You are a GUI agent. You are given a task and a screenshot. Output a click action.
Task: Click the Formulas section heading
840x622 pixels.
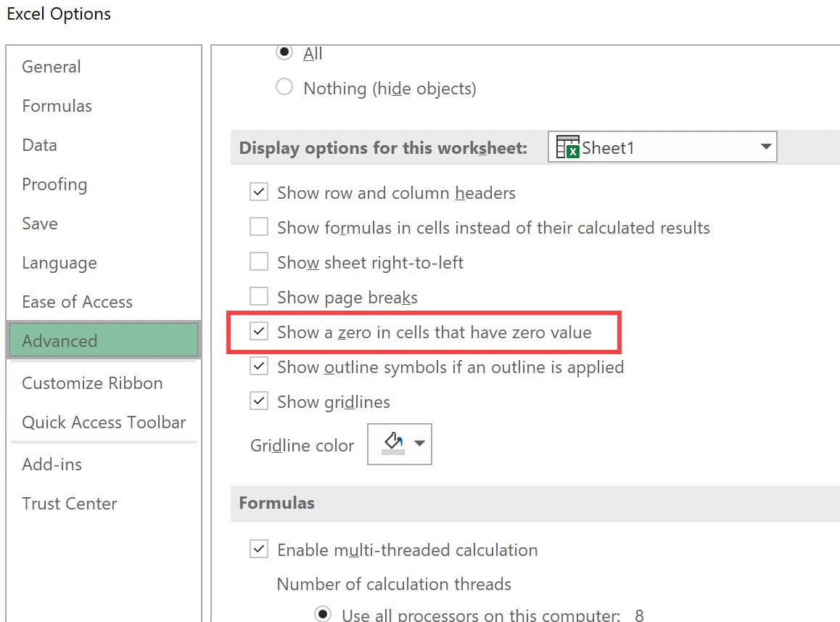click(x=276, y=503)
